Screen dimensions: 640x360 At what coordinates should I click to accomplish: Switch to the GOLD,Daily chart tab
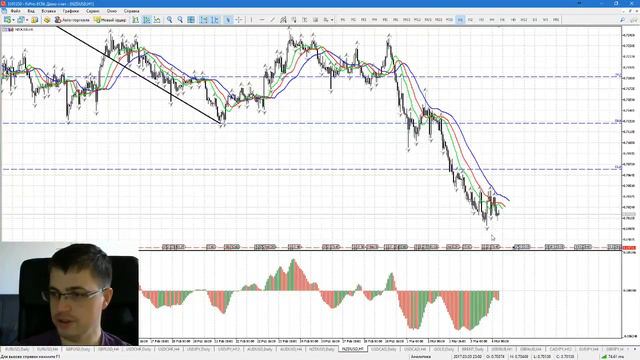tap(444, 349)
